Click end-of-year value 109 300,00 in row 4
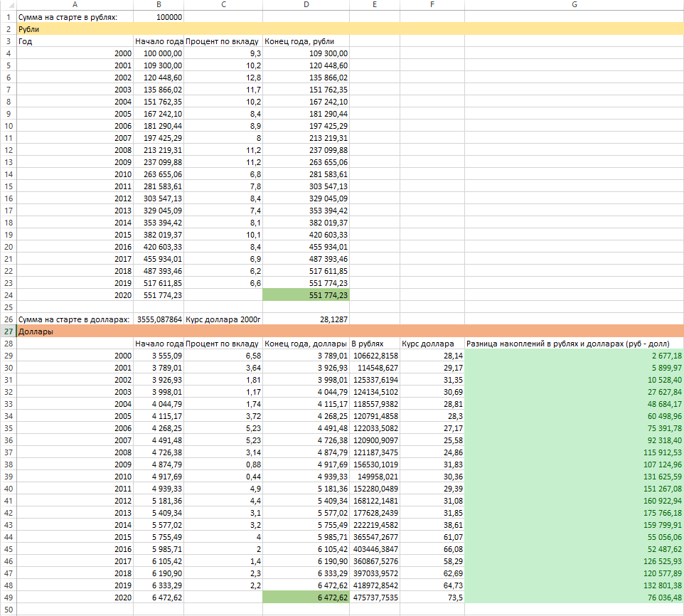684x616 pixels. click(x=306, y=53)
